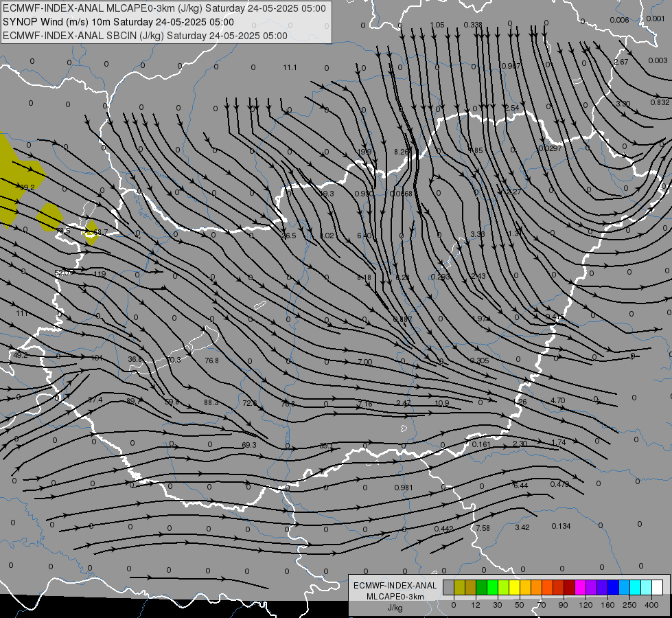Click the map value '88.3'

[x=211, y=402]
